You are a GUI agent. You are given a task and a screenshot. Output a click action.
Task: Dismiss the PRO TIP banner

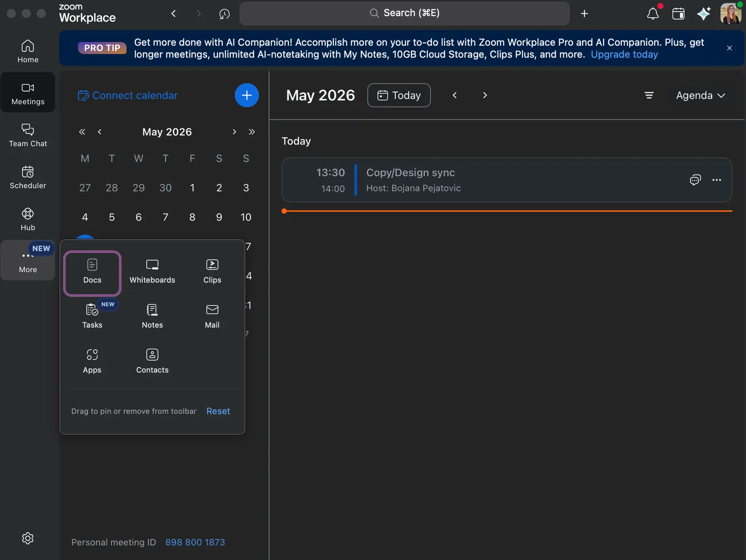729,48
